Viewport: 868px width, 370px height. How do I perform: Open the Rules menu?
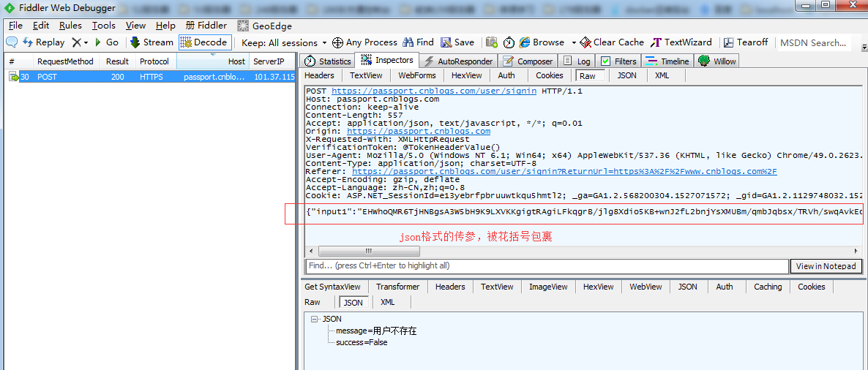tap(70, 26)
